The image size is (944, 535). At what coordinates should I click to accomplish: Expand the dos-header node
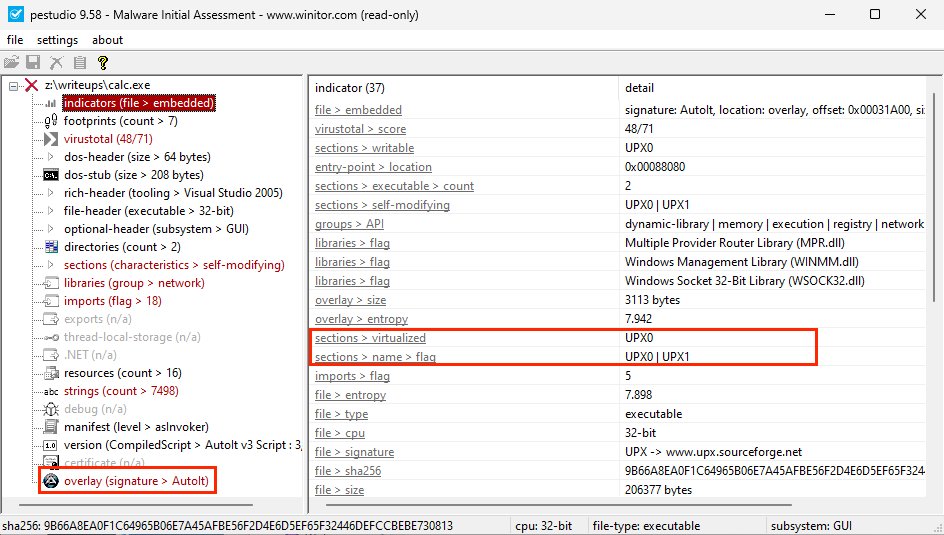(51, 157)
